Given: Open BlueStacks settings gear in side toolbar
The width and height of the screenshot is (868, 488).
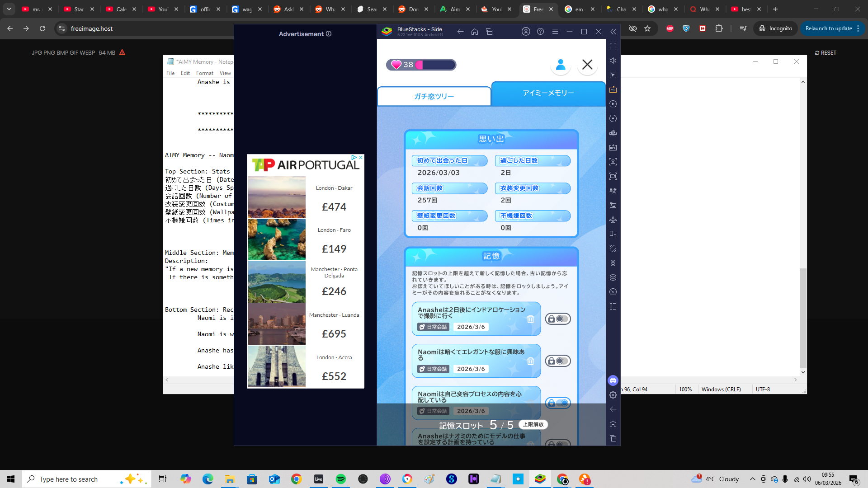Looking at the screenshot, I should [x=613, y=395].
